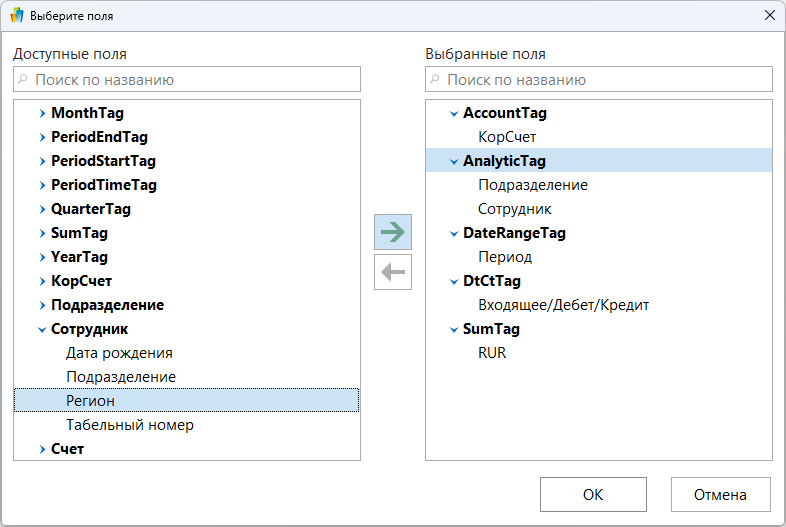
Task: Select Период under DateRangeTag
Action: [505, 257]
